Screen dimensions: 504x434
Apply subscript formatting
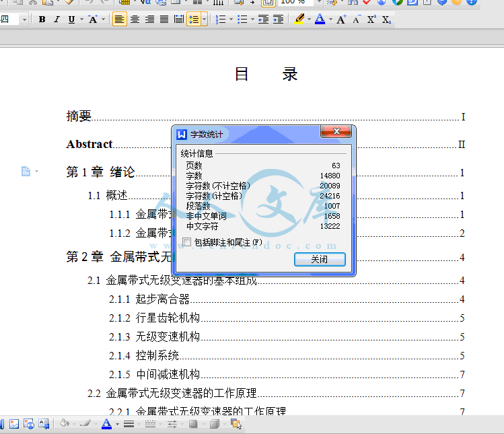(386, 20)
